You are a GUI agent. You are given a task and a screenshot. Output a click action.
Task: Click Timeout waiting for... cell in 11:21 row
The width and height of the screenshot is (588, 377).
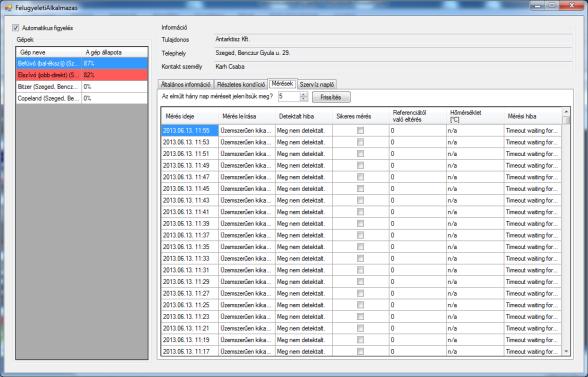[x=533, y=328]
